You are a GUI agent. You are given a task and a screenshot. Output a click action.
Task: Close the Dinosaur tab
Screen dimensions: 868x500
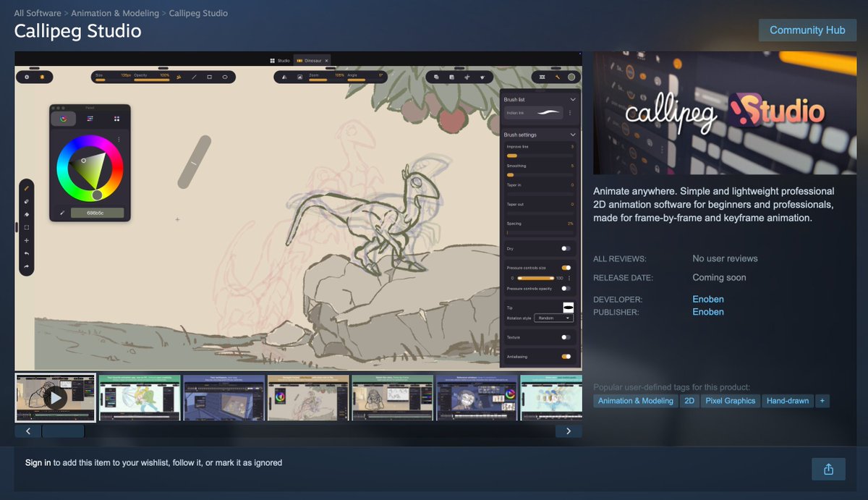pyautogui.click(x=326, y=60)
